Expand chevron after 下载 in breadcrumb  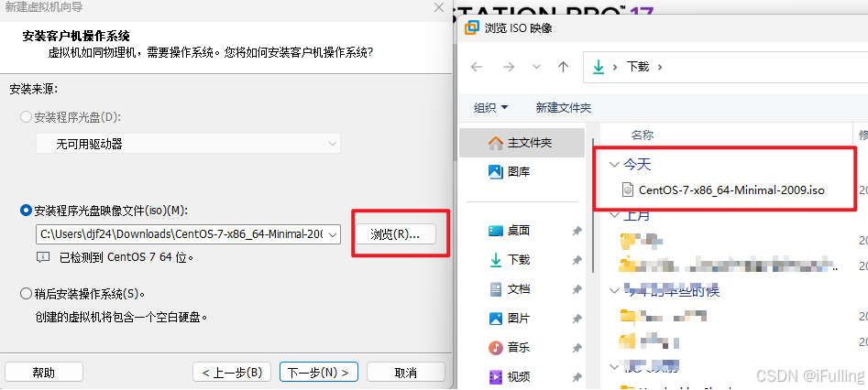[x=659, y=67]
